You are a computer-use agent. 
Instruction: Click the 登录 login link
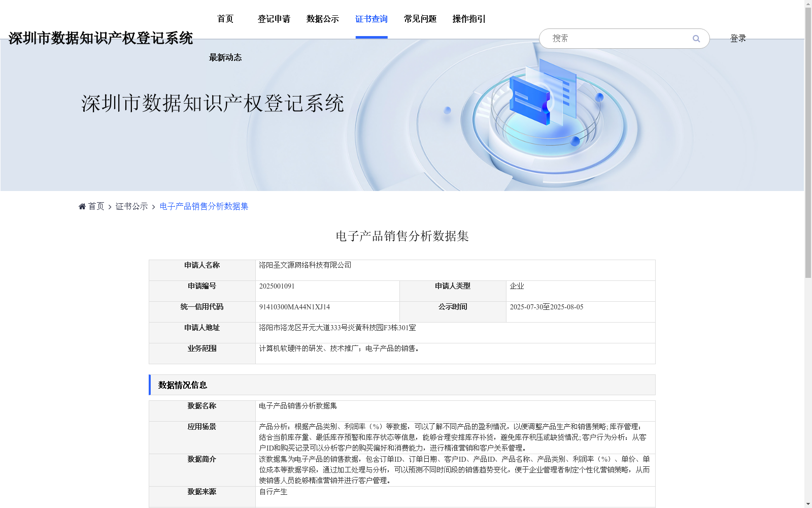click(738, 38)
